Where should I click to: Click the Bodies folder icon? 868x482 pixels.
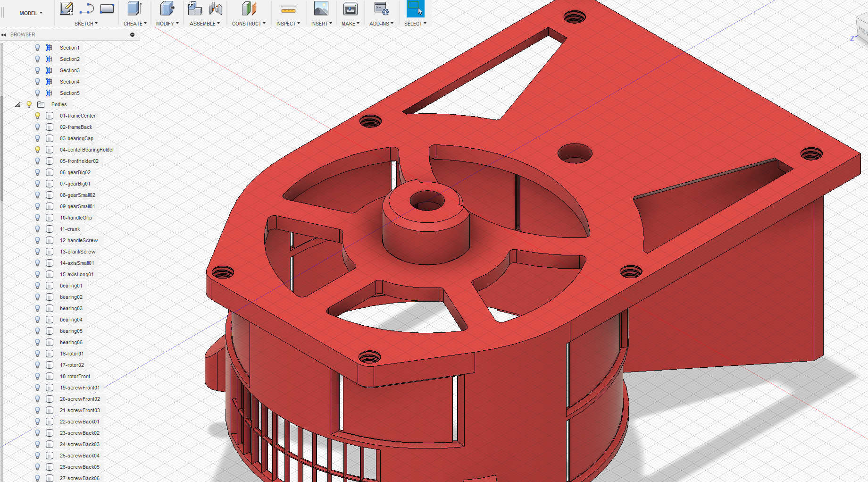41,104
